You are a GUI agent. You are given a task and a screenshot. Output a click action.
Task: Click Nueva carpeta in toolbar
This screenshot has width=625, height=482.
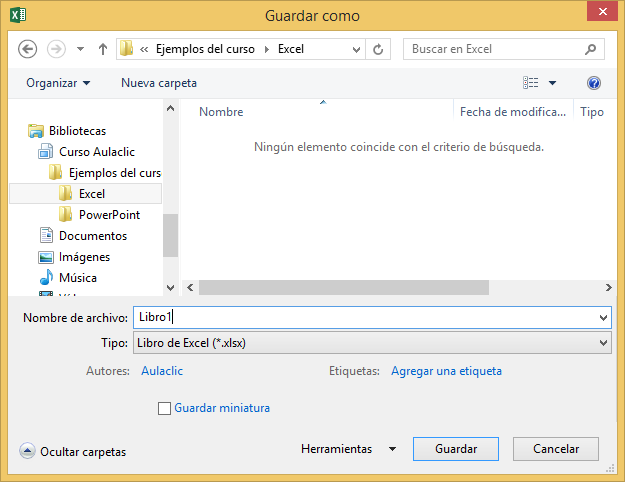[159, 83]
